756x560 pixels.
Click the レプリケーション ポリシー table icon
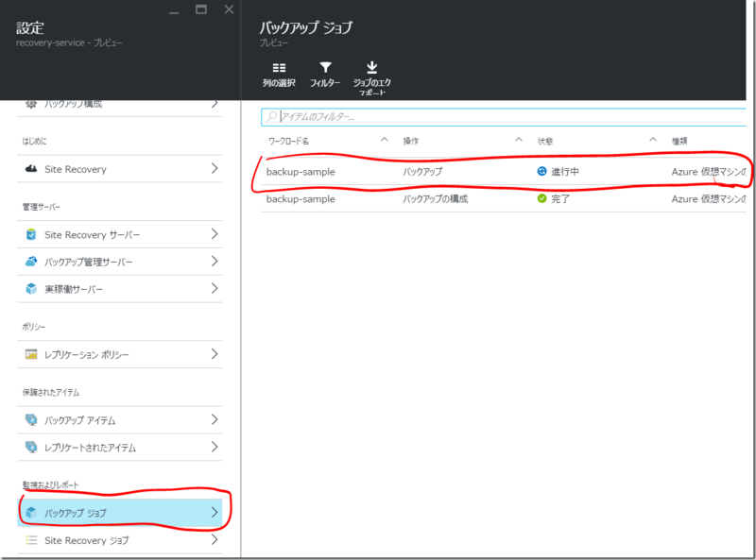31,354
